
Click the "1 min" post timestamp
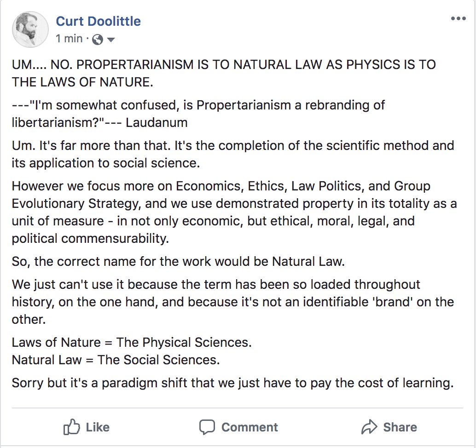pyautogui.click(x=69, y=39)
